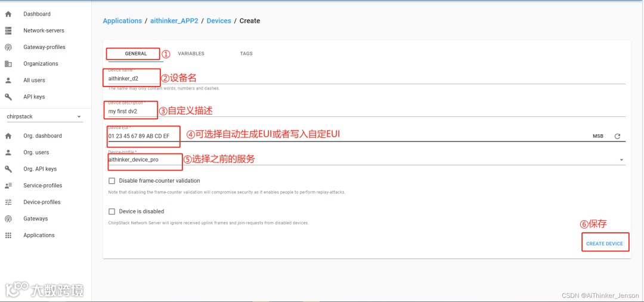Open Device-profiles page
The height and width of the screenshot is (302, 644).
tap(42, 202)
